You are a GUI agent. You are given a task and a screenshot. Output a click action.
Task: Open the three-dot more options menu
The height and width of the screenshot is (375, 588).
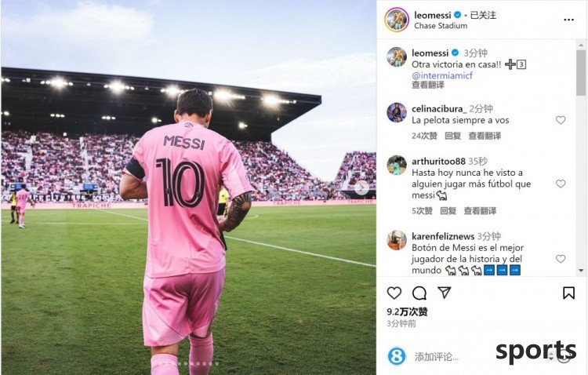(x=569, y=20)
